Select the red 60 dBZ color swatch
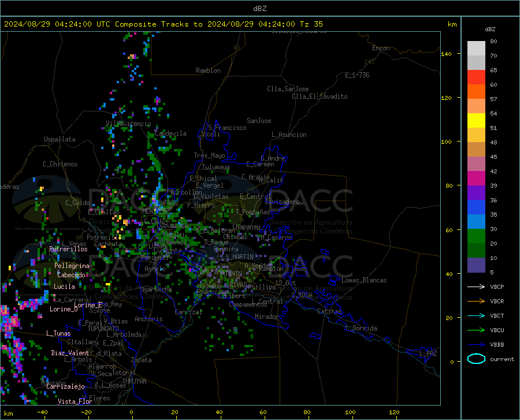 (476, 77)
